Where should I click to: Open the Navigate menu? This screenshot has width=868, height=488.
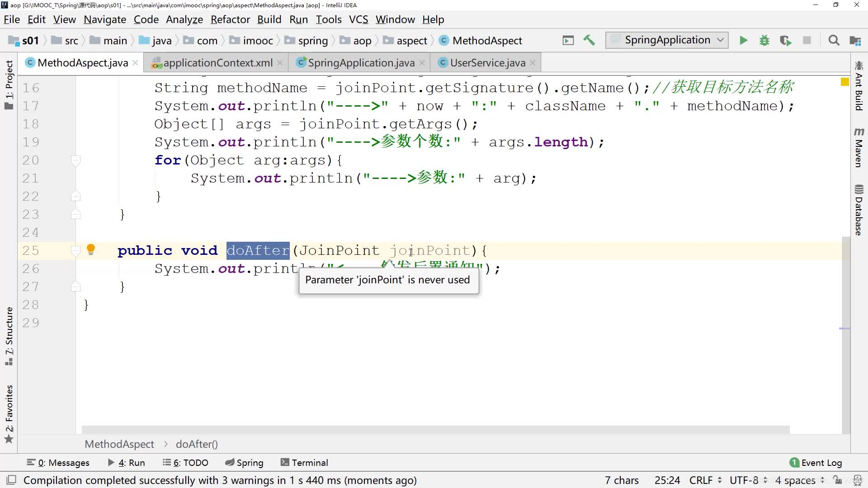(105, 19)
